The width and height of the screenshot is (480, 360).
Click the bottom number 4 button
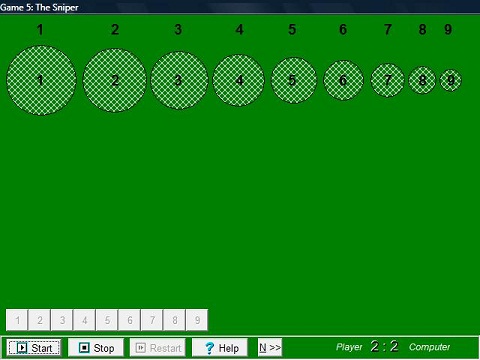84,320
